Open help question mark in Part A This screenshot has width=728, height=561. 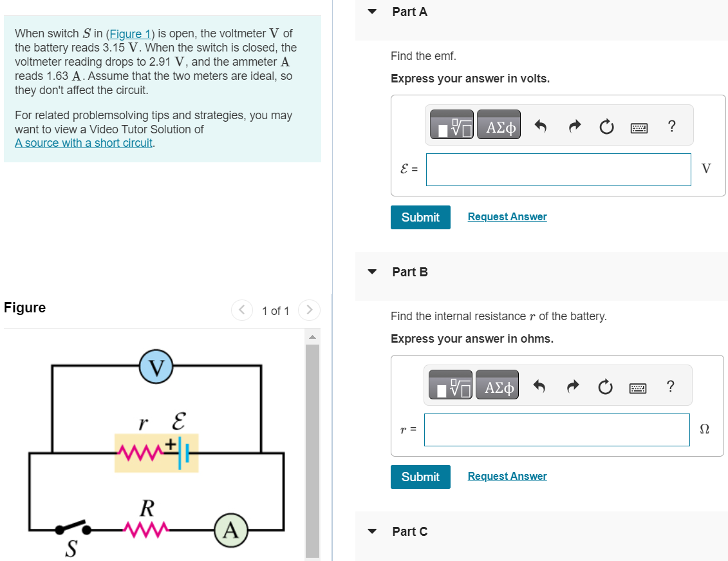click(671, 126)
